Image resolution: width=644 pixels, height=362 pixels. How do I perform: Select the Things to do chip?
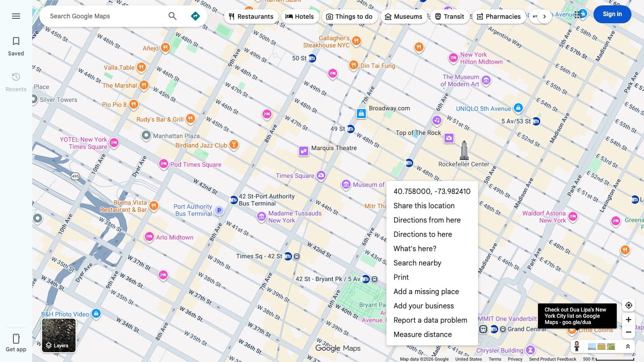(349, 17)
